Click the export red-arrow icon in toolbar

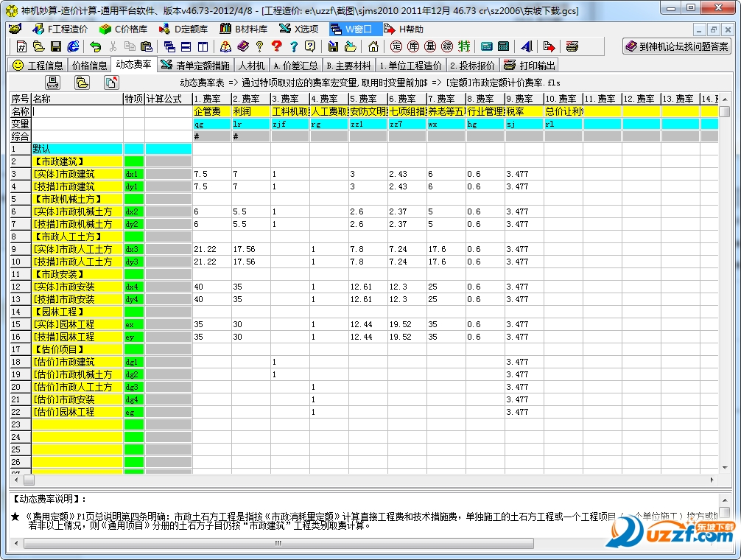click(549, 46)
